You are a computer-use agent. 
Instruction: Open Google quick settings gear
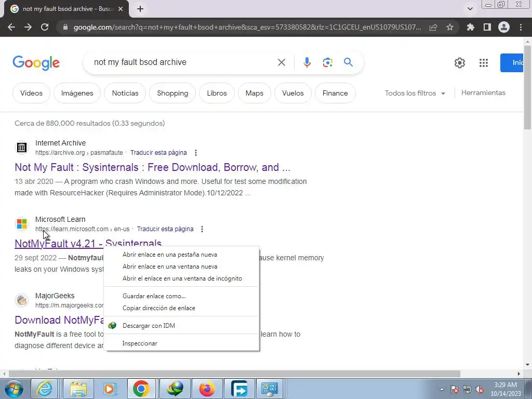coord(459,63)
